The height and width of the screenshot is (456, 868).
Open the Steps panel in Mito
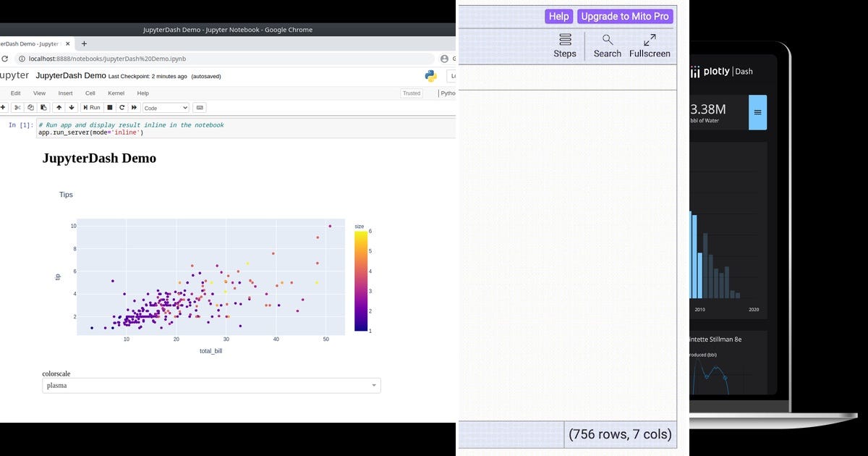tap(565, 45)
